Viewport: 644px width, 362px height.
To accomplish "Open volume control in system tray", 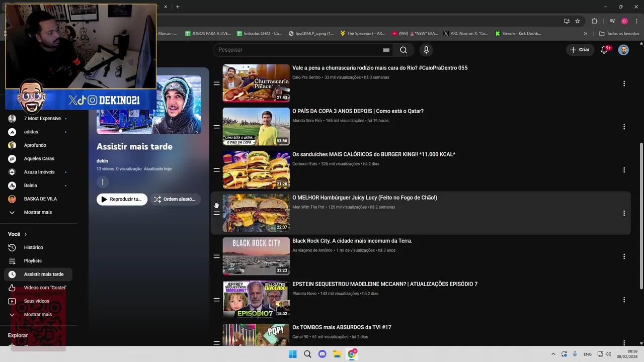I will point(609,354).
